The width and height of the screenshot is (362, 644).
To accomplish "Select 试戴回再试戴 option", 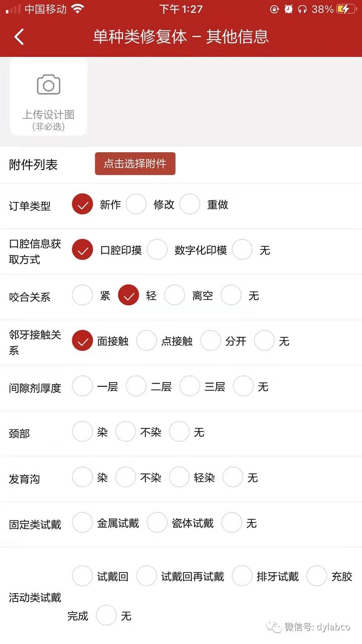I will click(147, 576).
